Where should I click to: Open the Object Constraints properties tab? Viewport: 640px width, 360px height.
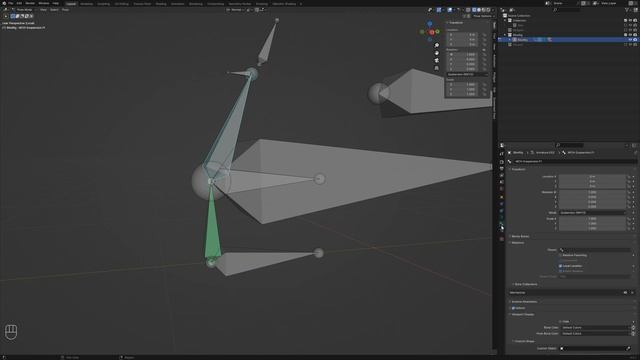tap(502, 211)
